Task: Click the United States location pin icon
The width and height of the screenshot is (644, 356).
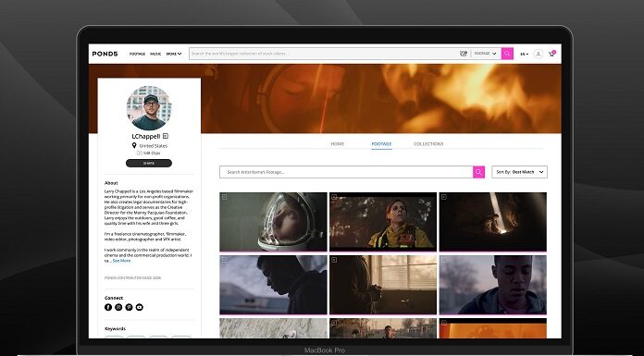Action: pyautogui.click(x=134, y=145)
